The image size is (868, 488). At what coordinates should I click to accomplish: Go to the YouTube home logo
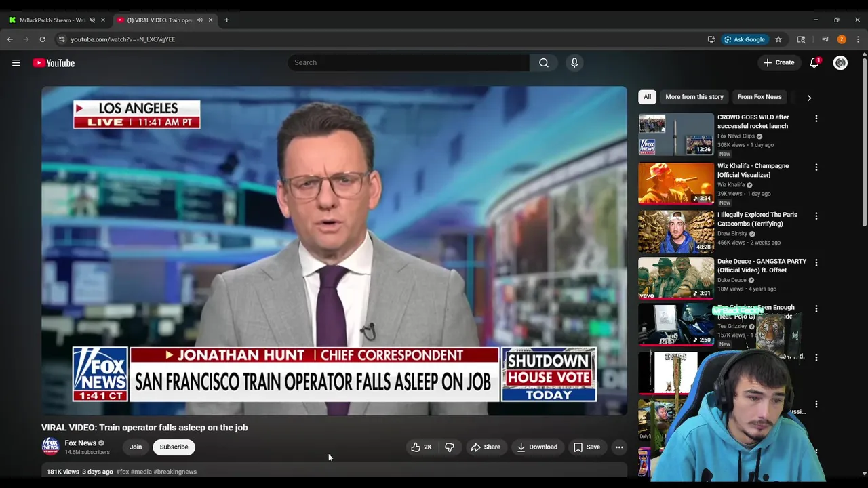point(54,63)
